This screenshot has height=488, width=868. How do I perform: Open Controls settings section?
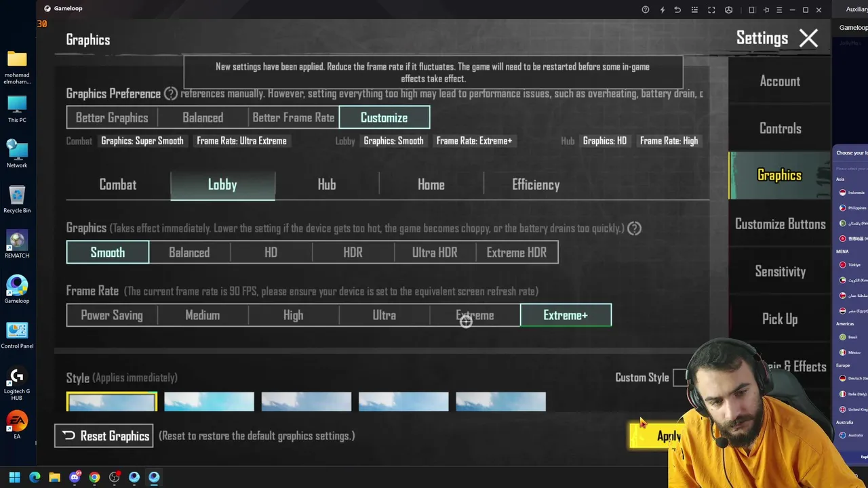(780, 129)
